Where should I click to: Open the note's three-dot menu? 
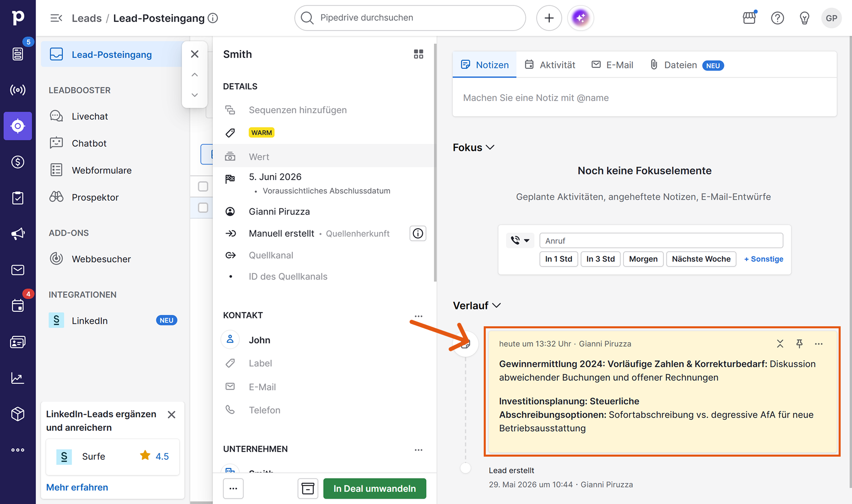click(x=819, y=344)
